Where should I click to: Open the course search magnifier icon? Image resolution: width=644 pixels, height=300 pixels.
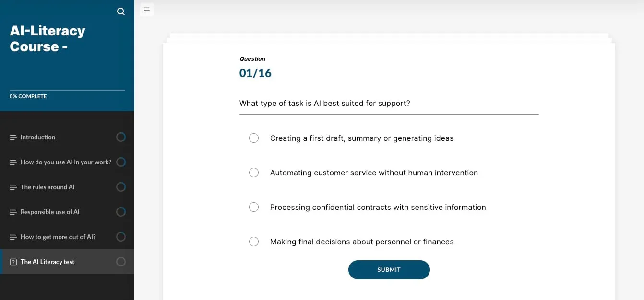[x=121, y=12]
